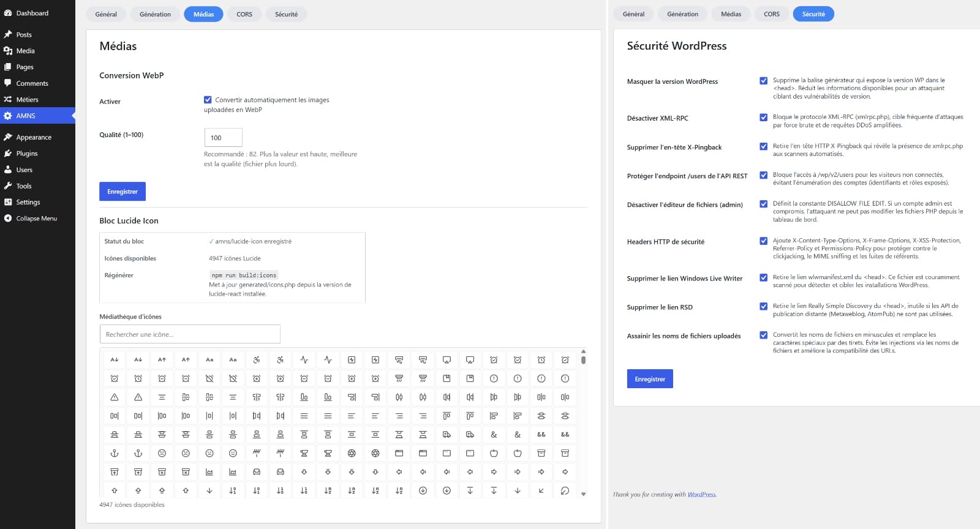
Task: Open CORS tab in the Sécurité WordPress panel
Action: pyautogui.click(x=772, y=14)
